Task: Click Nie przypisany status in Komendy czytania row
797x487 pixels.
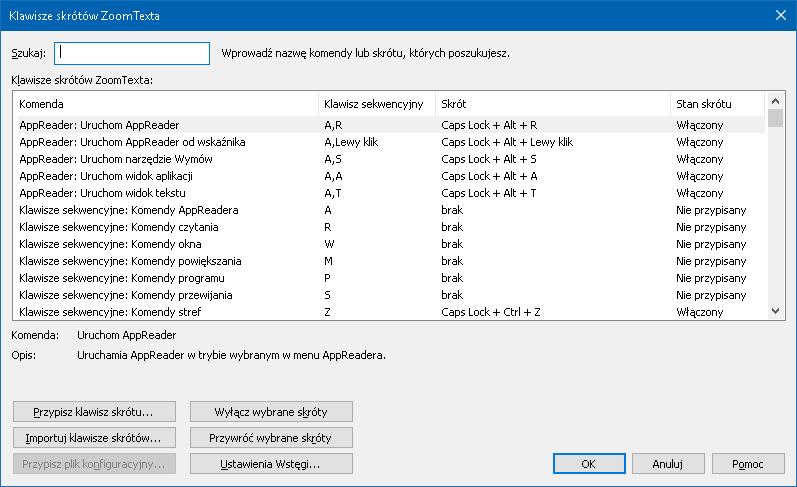Action: click(711, 227)
